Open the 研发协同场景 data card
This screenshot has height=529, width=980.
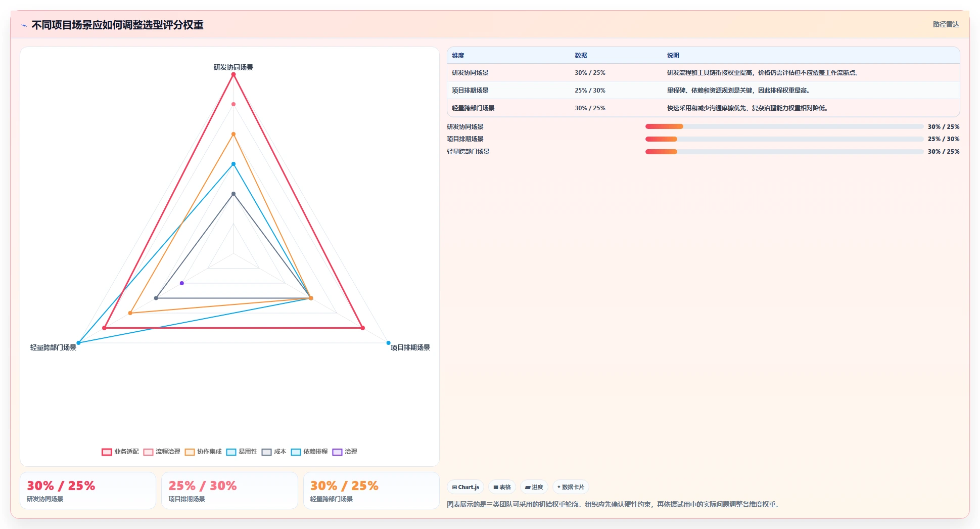[88, 491]
